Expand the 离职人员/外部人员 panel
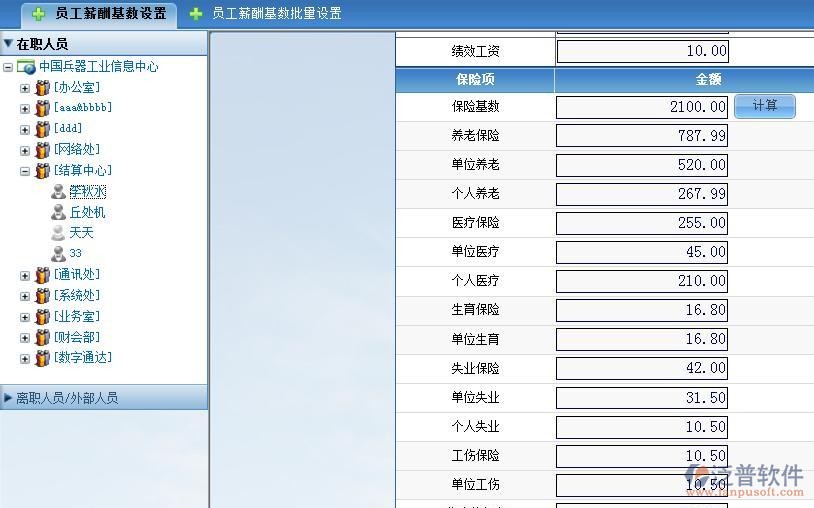 pos(104,398)
